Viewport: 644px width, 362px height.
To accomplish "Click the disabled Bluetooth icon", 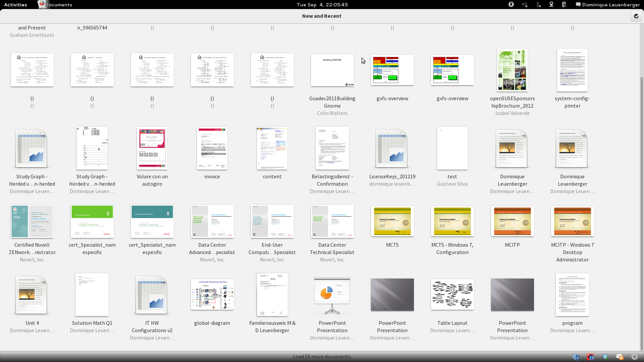I will [x=538, y=5].
